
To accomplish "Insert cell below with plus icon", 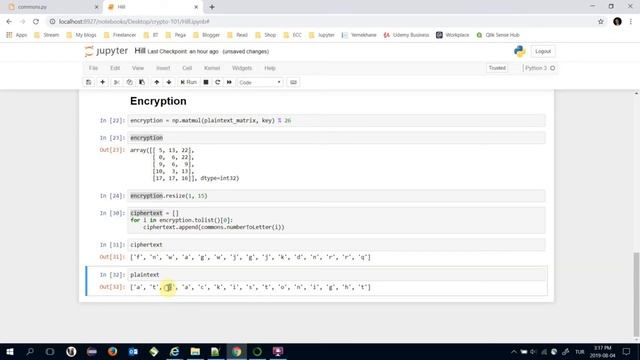I will (x=102, y=82).
